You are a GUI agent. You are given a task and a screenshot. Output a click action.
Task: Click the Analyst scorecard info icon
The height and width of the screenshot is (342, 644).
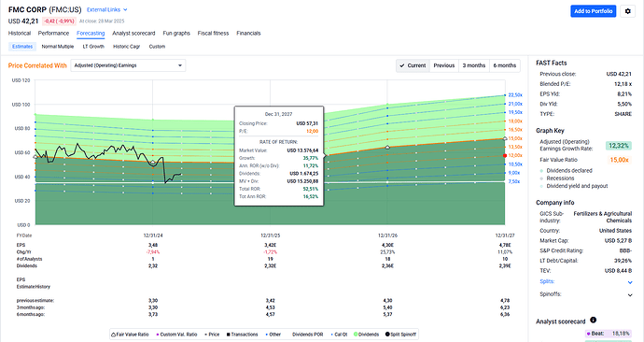593,321
